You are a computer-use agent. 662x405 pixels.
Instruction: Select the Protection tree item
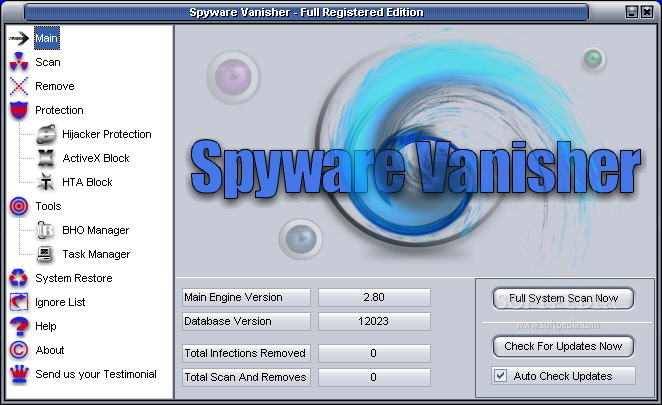click(59, 110)
